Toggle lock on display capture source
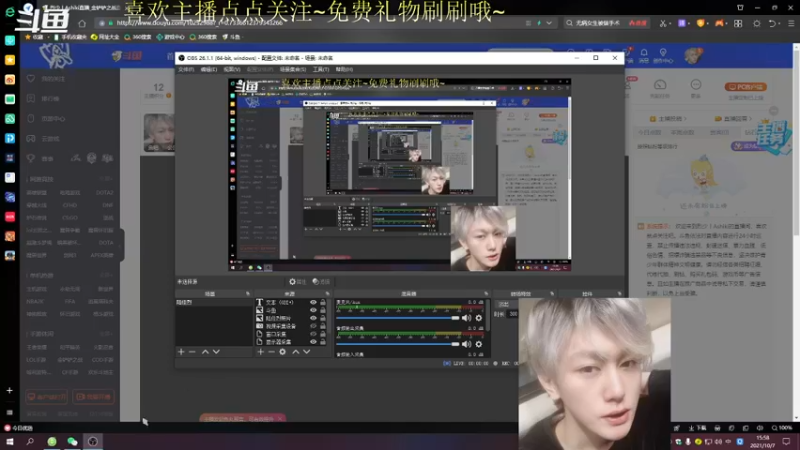The image size is (800, 450). pyautogui.click(x=322, y=342)
